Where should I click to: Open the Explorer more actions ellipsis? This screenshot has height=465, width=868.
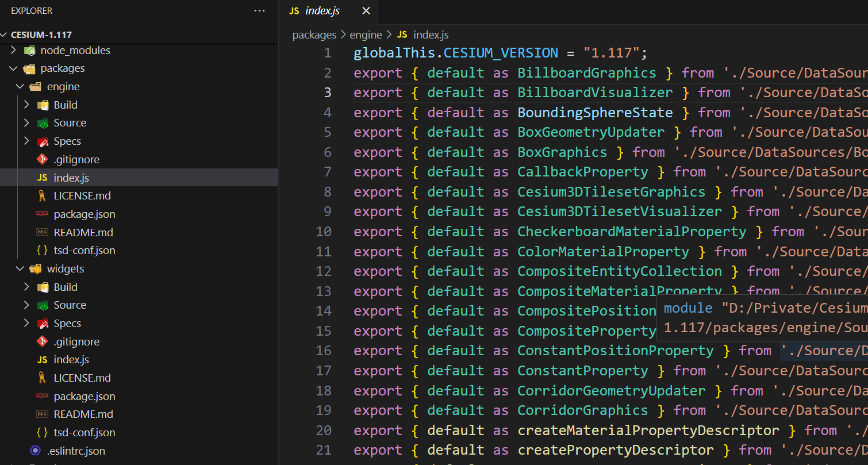click(x=259, y=10)
